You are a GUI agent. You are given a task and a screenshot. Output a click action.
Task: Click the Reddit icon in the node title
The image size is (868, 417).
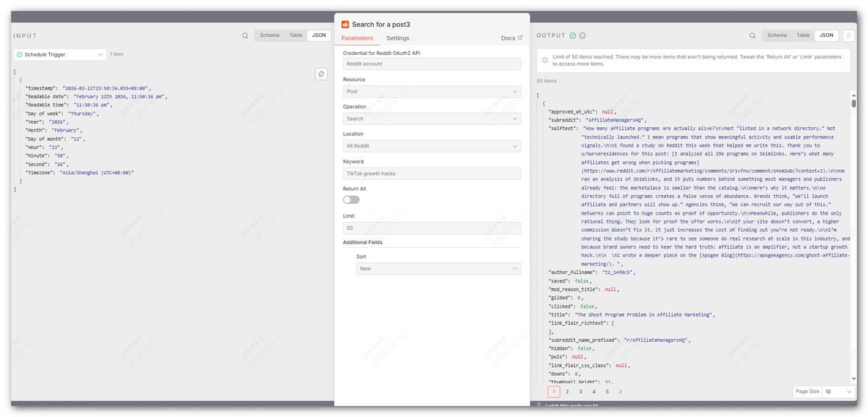pyautogui.click(x=345, y=24)
